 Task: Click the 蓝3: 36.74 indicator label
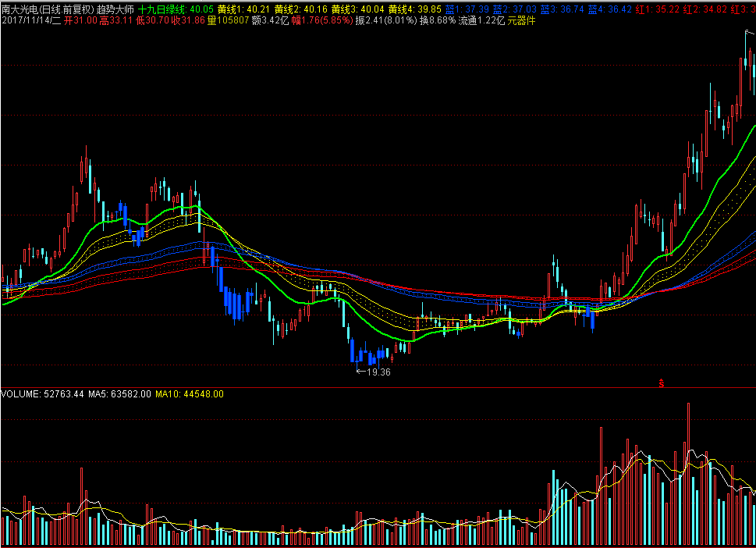[x=563, y=9]
